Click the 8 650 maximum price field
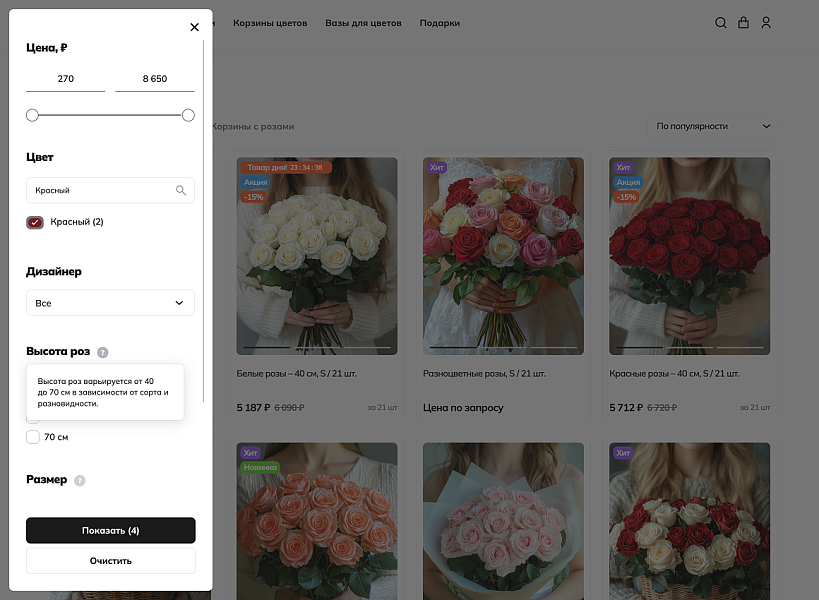This screenshot has height=600, width=819. [155, 79]
